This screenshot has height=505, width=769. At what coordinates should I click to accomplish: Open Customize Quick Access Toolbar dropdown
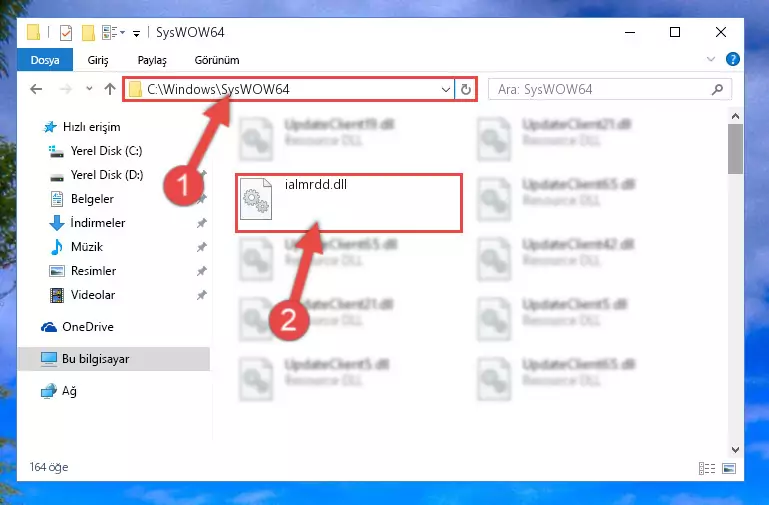click(x=136, y=33)
